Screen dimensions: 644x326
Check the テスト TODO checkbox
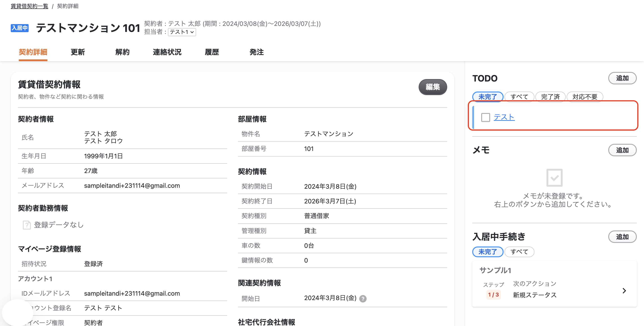point(485,117)
